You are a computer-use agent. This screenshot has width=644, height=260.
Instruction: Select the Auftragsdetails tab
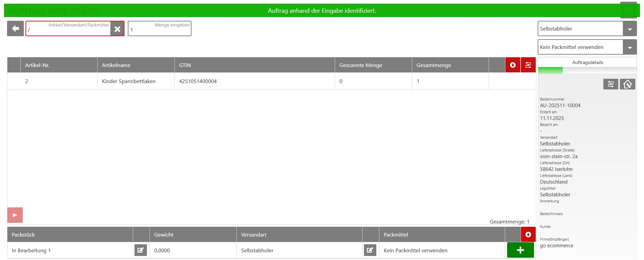coord(587,62)
